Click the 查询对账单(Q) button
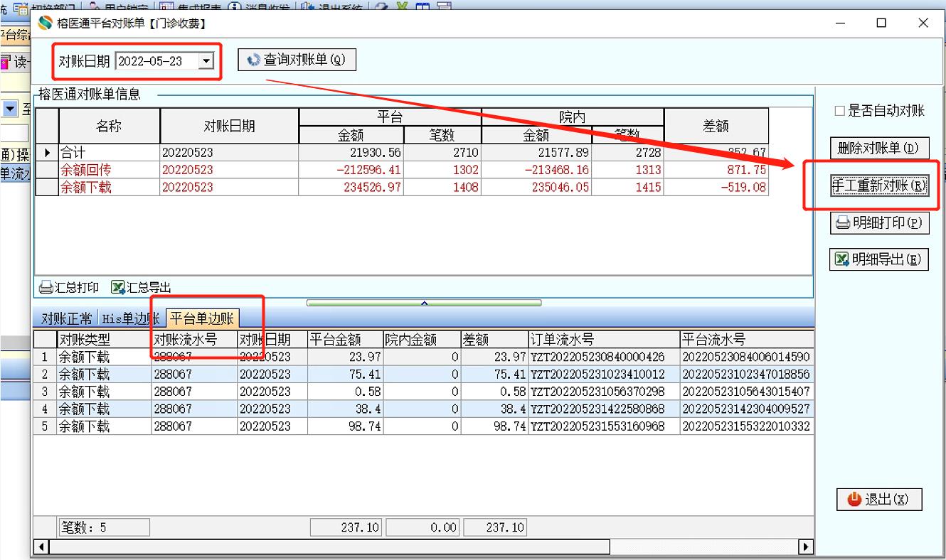Screen dimensions: 946x560 point(297,60)
